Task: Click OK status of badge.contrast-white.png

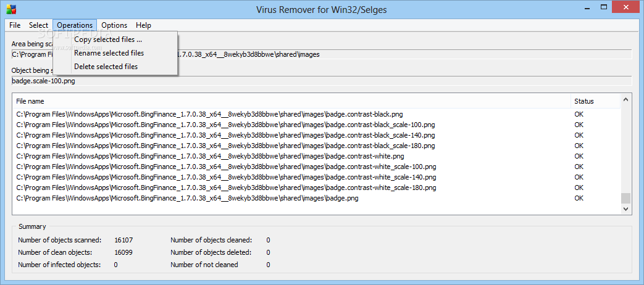Action: (x=579, y=156)
